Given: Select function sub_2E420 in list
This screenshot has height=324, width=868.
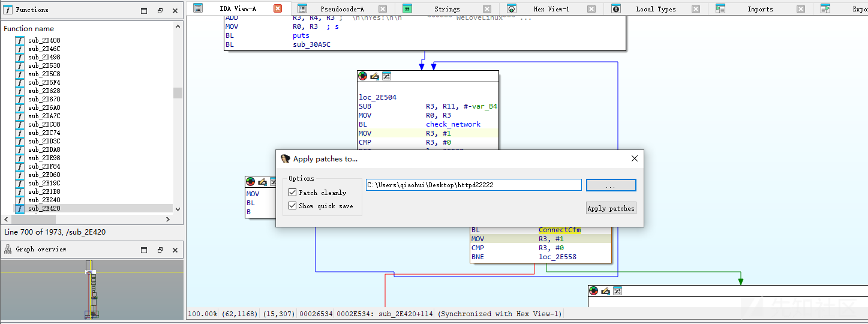Looking at the screenshot, I should pyautogui.click(x=44, y=208).
